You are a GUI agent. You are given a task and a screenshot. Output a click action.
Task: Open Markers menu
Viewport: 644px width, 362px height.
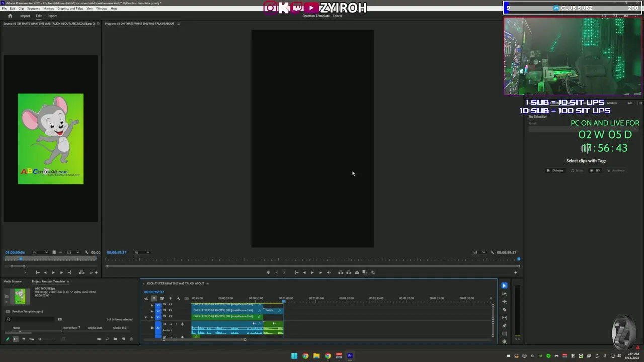pyautogui.click(x=49, y=8)
